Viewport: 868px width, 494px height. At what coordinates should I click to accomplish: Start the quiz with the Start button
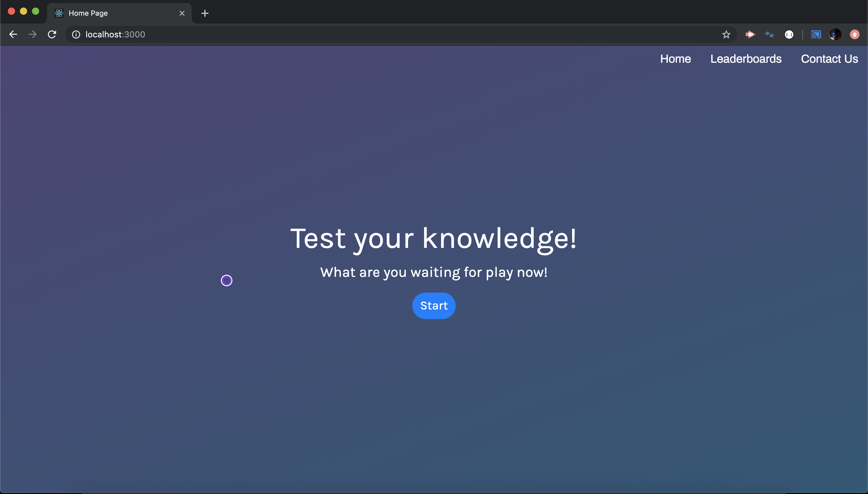(x=434, y=306)
